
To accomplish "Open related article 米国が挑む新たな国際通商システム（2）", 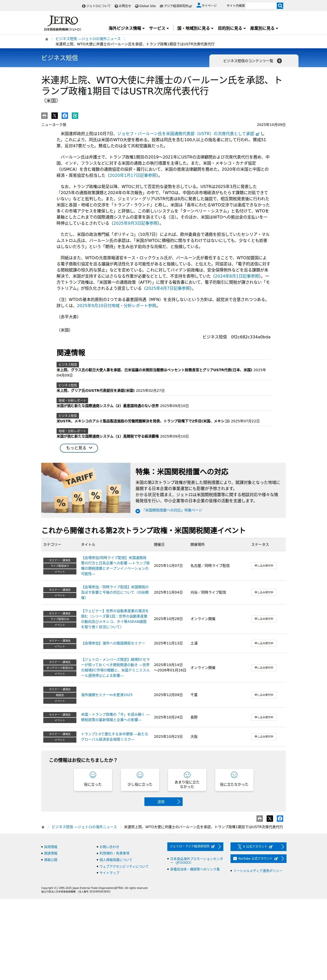I will point(108,406).
